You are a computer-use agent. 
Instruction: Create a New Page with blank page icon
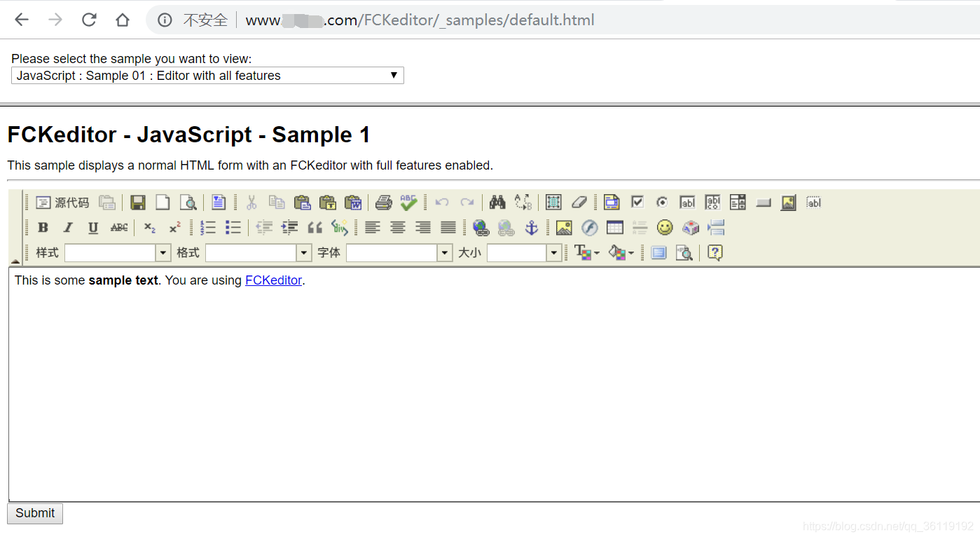(x=163, y=203)
